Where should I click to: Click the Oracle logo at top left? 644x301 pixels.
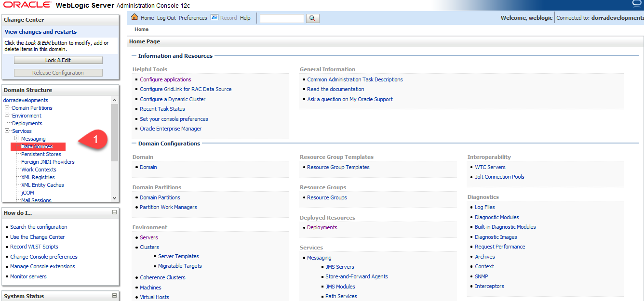pyautogui.click(x=27, y=5)
